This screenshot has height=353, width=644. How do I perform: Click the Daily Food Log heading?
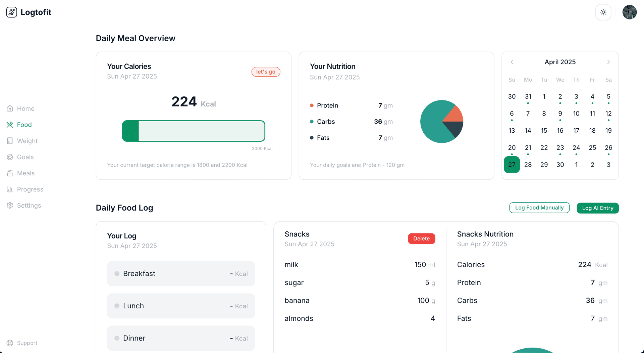point(124,208)
